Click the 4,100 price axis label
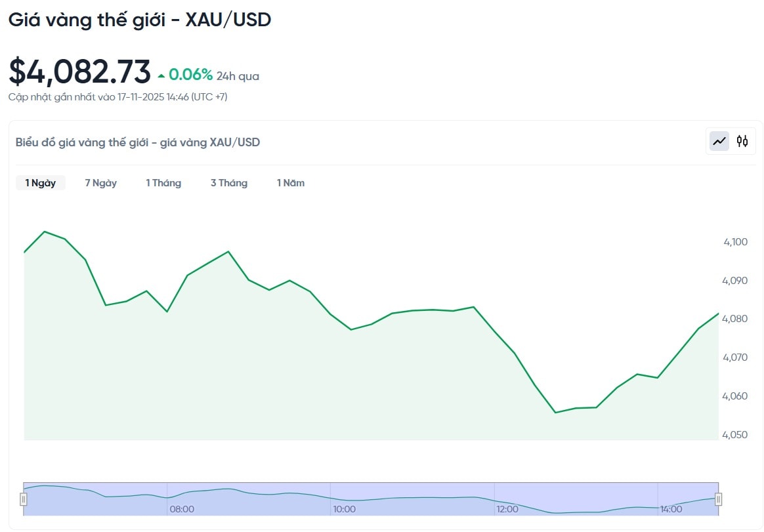 [735, 242]
